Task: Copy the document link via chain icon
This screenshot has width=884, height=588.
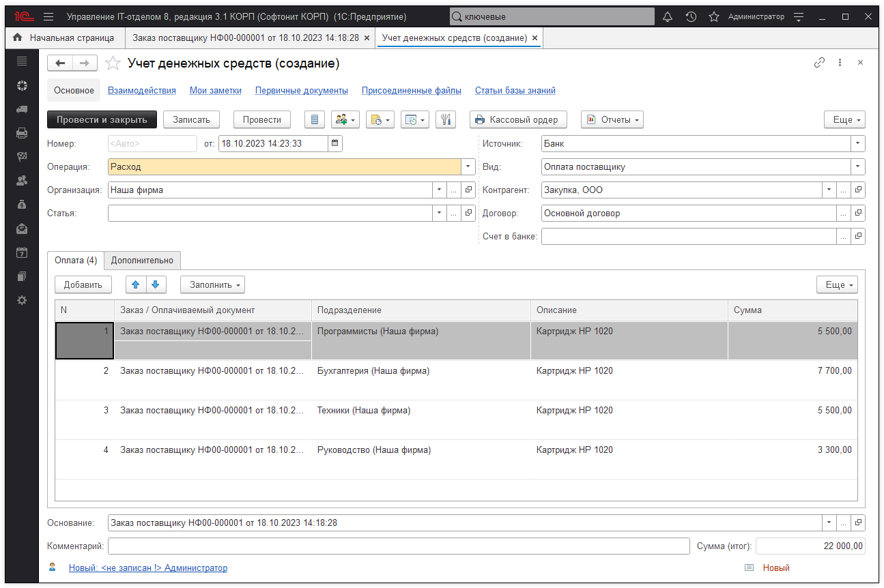Action: 819,63
